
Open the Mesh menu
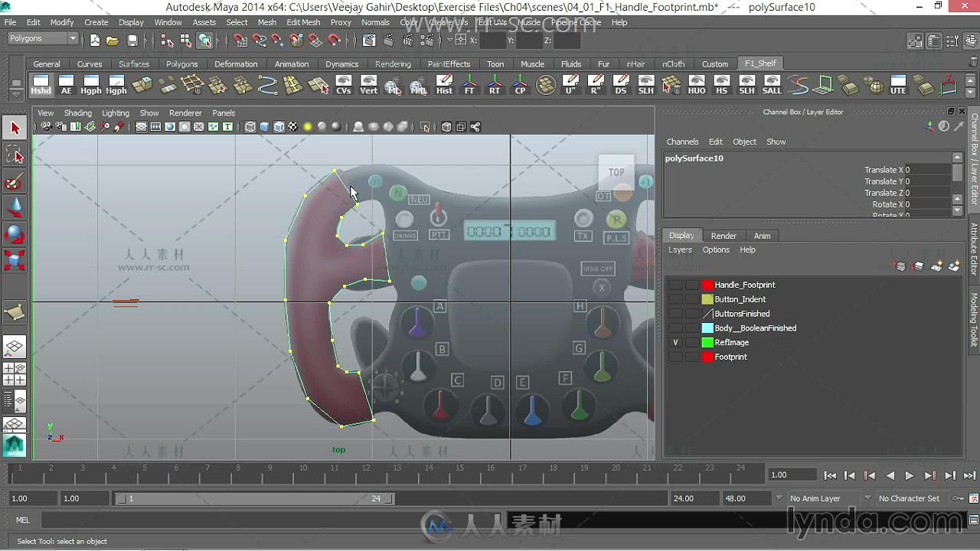(267, 22)
